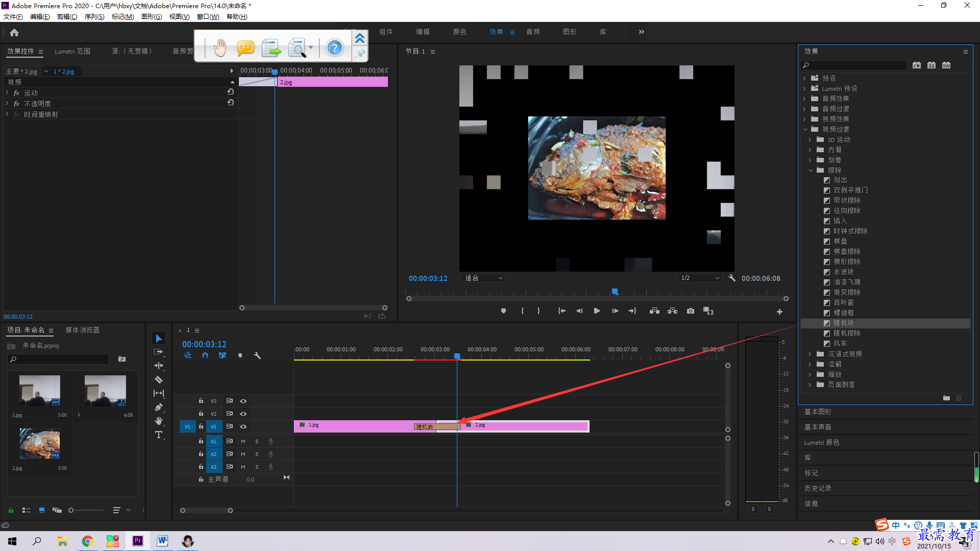
Task: Toggle snap magnet in timeline
Action: click(205, 355)
